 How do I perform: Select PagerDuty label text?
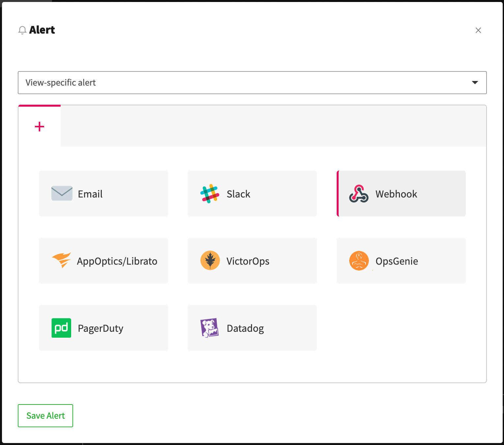[x=101, y=328]
